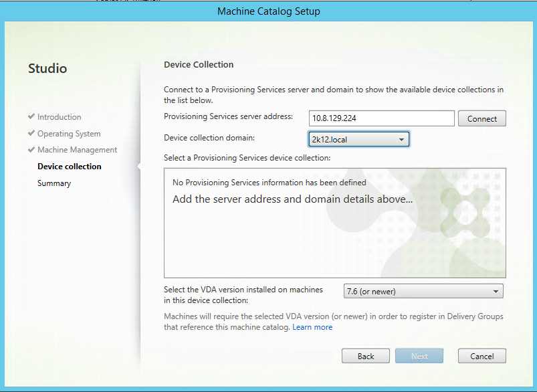Click the Connect button
This screenshot has height=392, width=537.
pyautogui.click(x=481, y=118)
